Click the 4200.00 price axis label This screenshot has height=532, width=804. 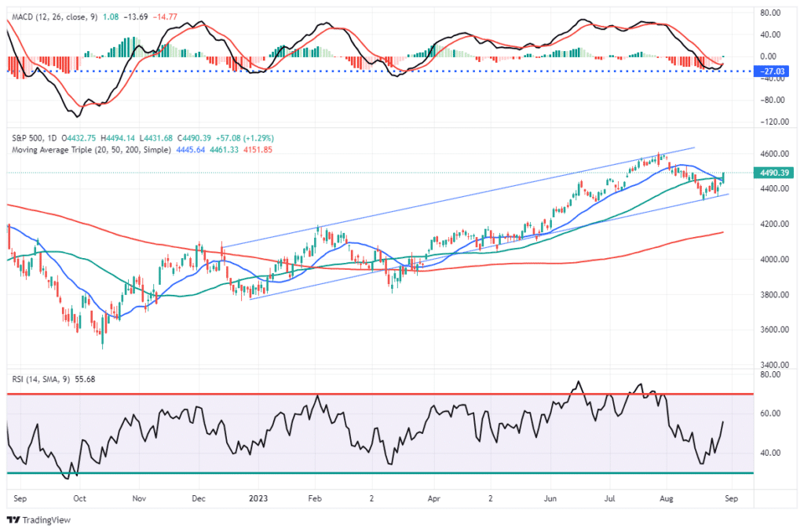click(774, 224)
